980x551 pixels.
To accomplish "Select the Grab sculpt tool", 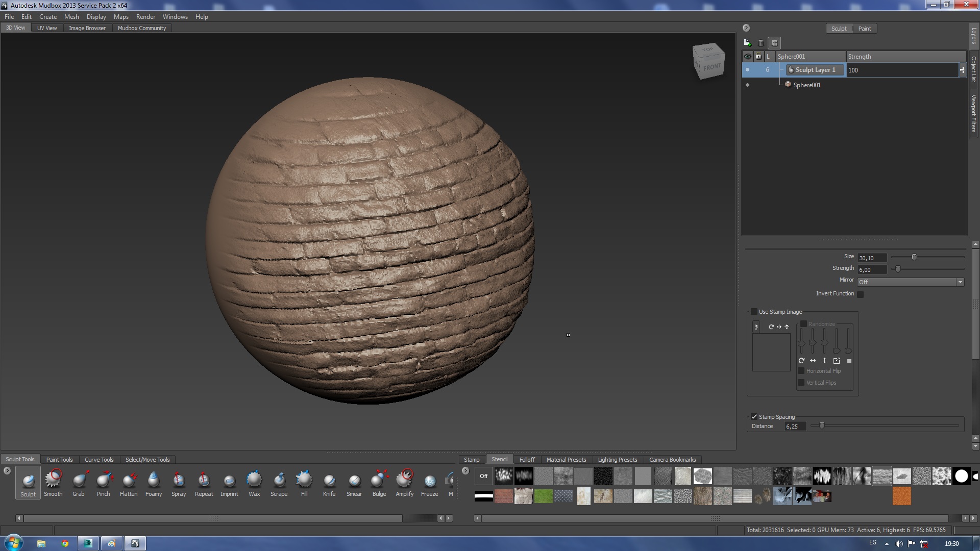I will [78, 482].
